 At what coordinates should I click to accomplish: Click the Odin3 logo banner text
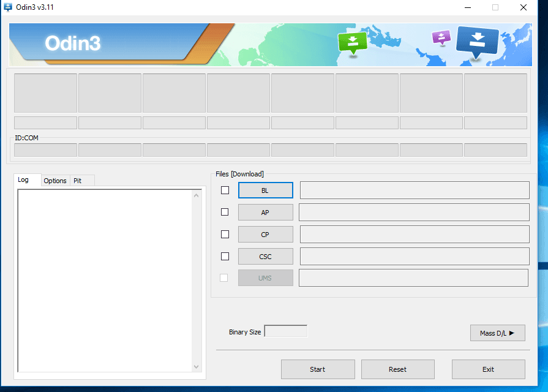(73, 43)
